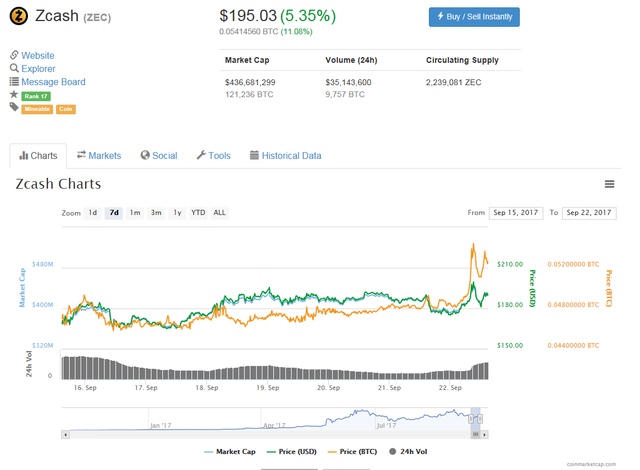Click the Coin tag
Viewport: 640px width, 470px height.
66,109
